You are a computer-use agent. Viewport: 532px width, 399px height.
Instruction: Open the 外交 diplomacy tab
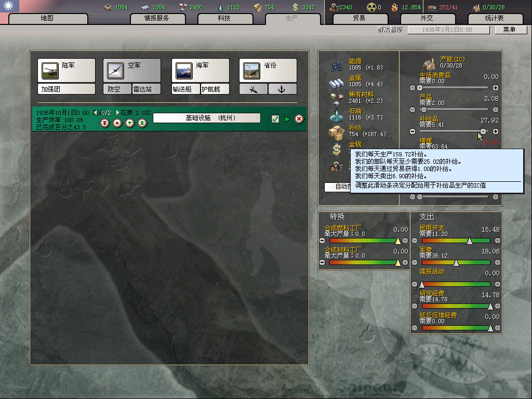click(427, 18)
